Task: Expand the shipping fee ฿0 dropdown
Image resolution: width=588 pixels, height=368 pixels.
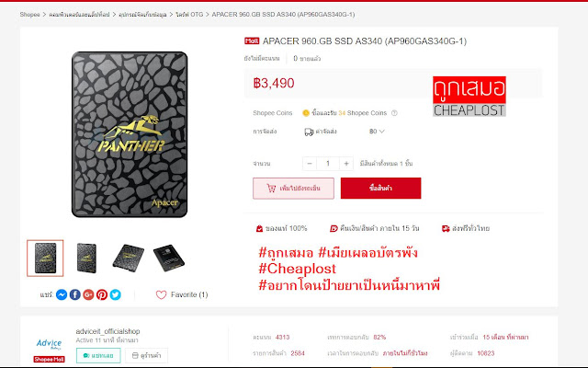Action: pyautogui.click(x=377, y=132)
